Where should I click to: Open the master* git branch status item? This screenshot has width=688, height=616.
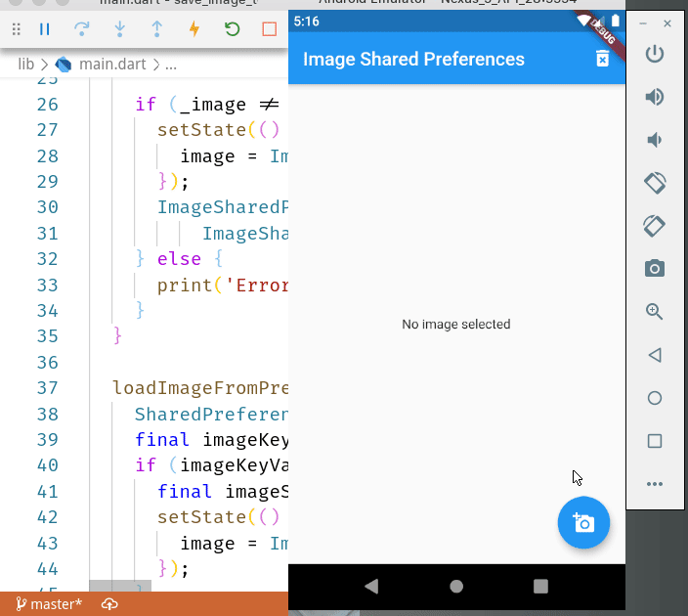pyautogui.click(x=49, y=604)
